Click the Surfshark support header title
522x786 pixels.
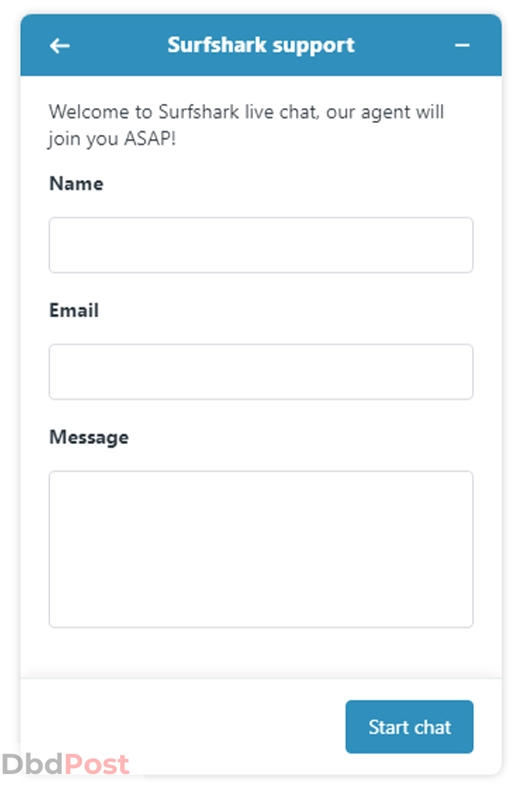click(261, 45)
